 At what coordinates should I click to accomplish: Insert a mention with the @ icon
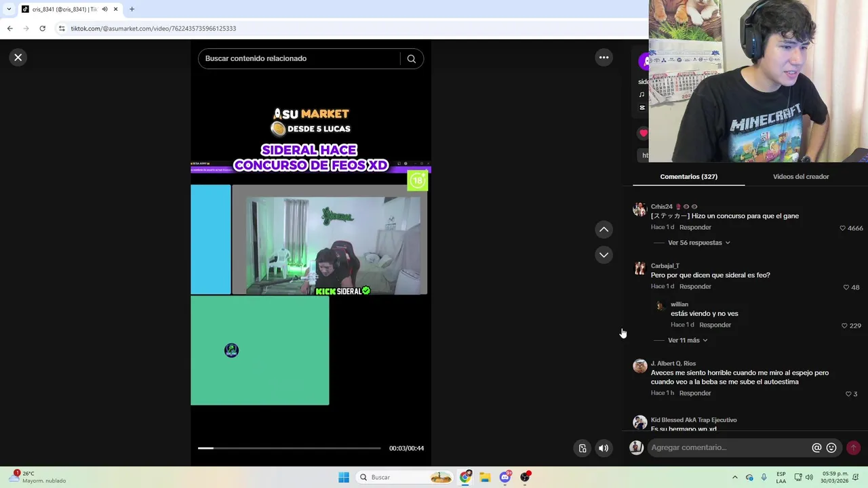(816, 447)
